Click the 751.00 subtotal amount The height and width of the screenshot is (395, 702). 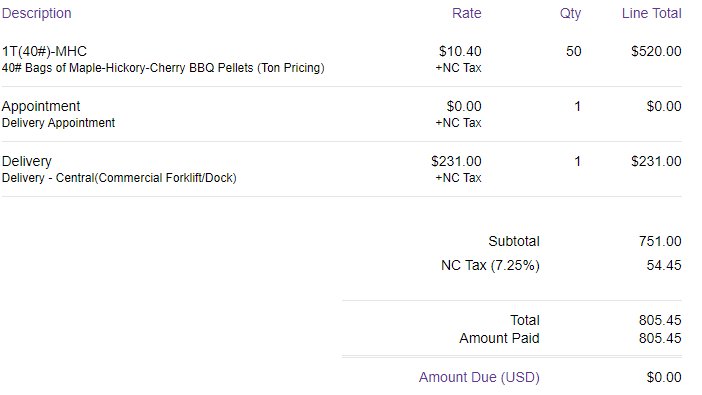click(x=660, y=241)
